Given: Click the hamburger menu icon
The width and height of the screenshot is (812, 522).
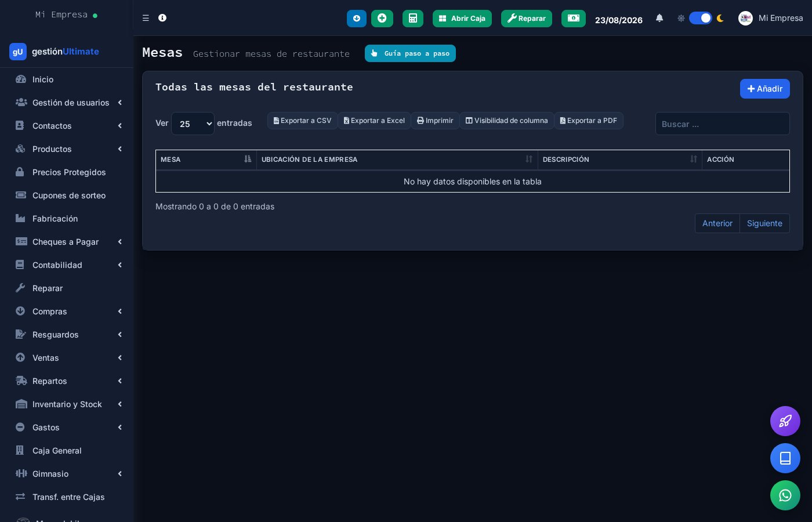Looking at the screenshot, I should tap(146, 18).
